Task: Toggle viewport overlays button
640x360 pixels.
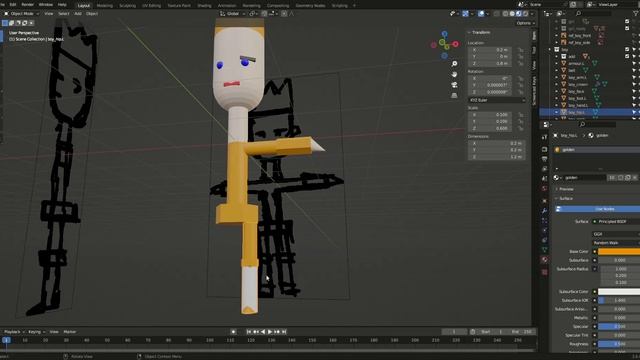Action: pyautogui.click(x=481, y=13)
